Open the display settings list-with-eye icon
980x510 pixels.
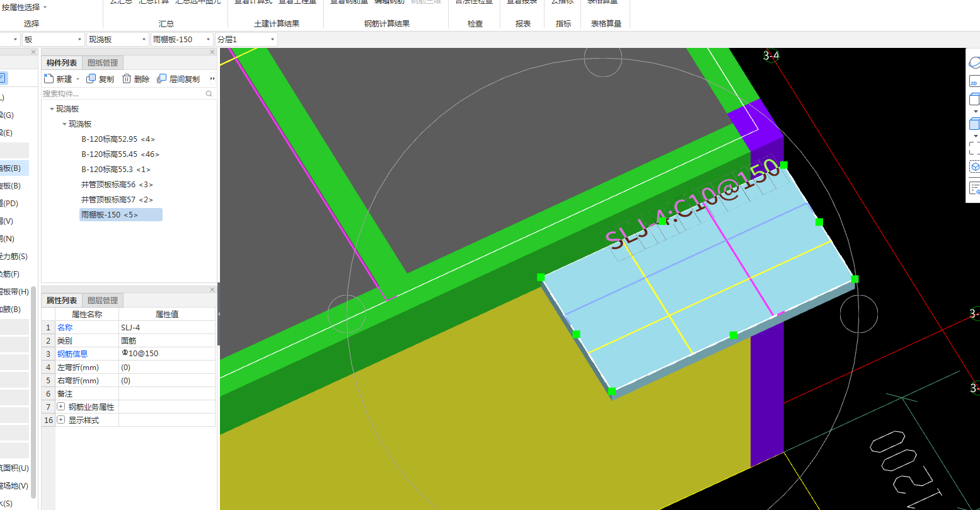pyautogui.click(x=974, y=188)
